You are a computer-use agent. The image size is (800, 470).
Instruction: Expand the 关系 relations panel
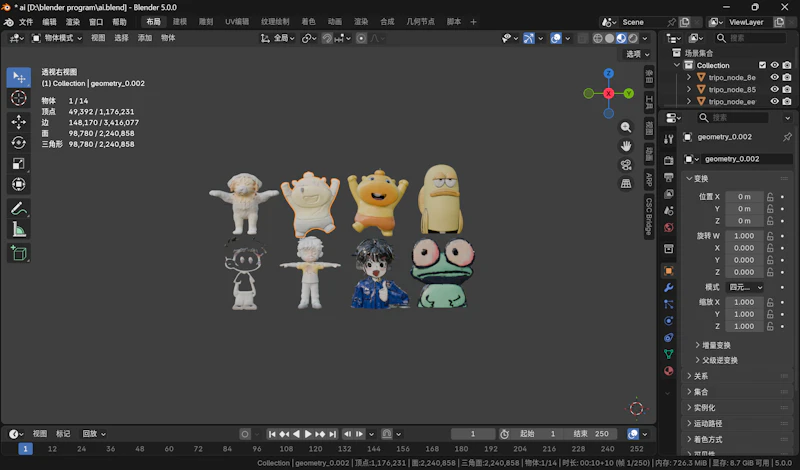pos(697,376)
